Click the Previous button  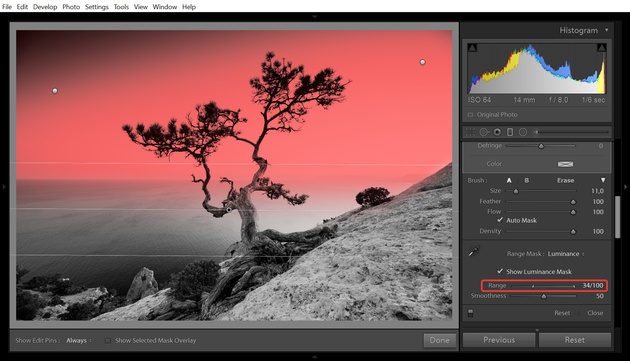click(499, 340)
